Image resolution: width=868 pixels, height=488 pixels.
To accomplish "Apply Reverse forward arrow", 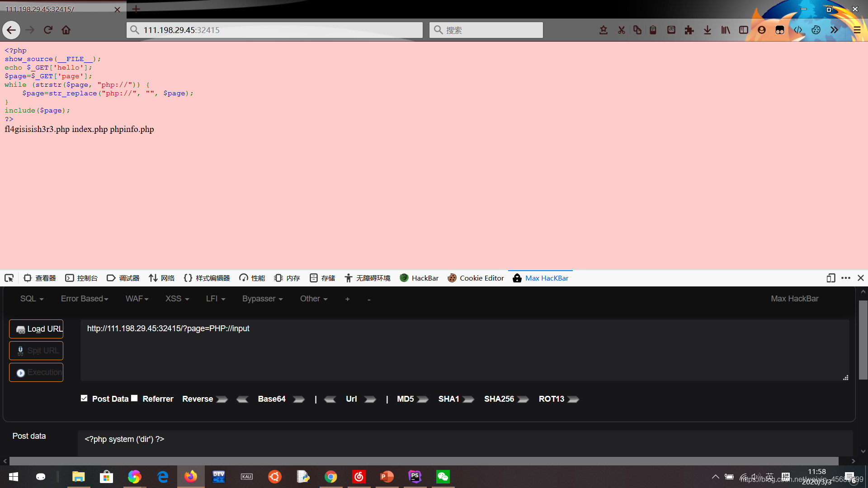I will coord(222,399).
